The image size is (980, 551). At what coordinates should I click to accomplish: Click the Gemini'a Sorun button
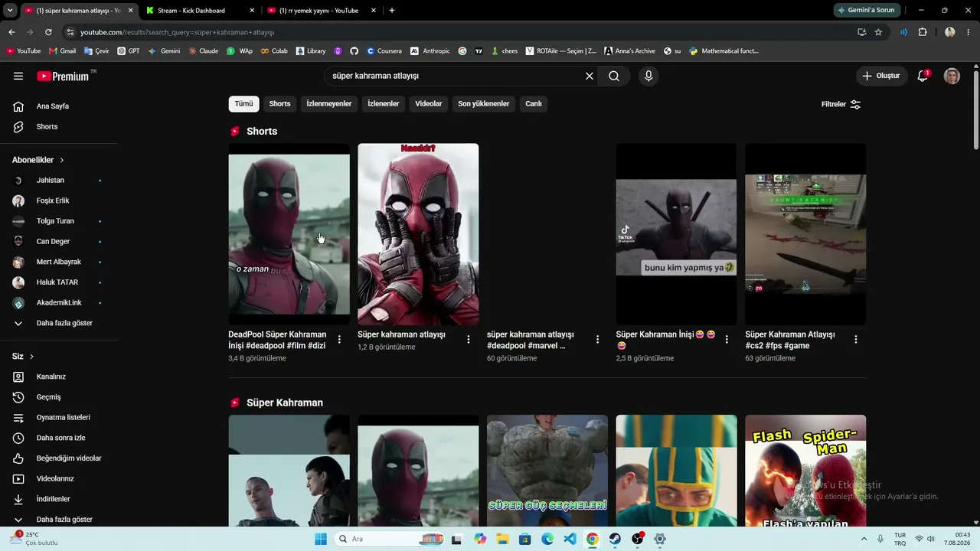pos(867,11)
